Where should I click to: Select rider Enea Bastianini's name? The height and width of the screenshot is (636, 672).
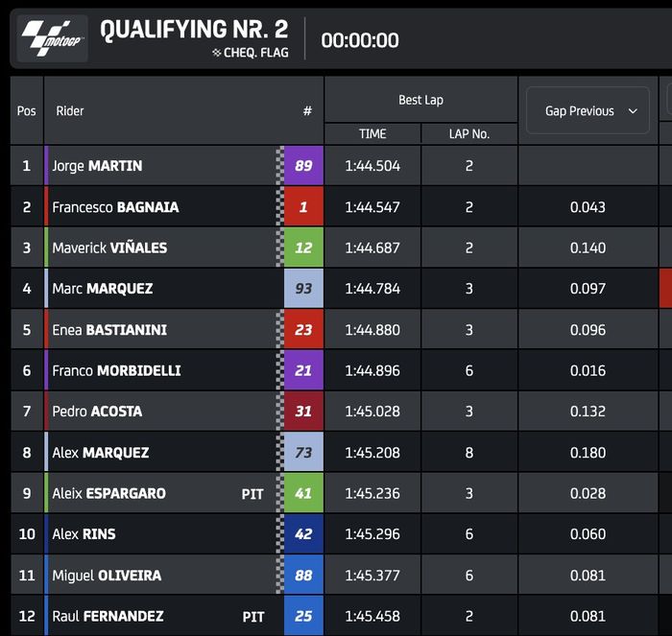[x=109, y=330]
